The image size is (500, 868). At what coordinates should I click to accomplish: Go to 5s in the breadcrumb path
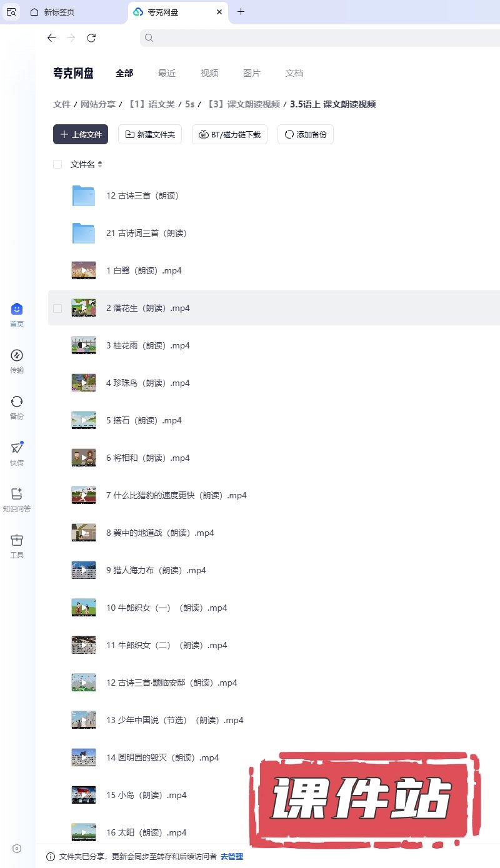(x=189, y=104)
